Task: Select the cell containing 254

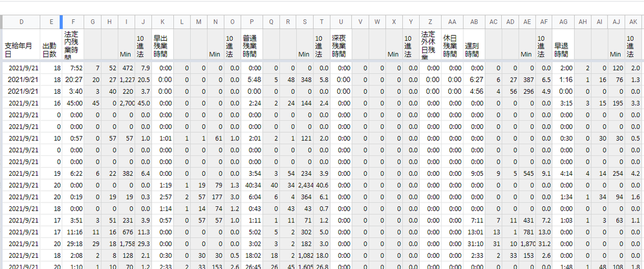Action: tap(616, 173)
